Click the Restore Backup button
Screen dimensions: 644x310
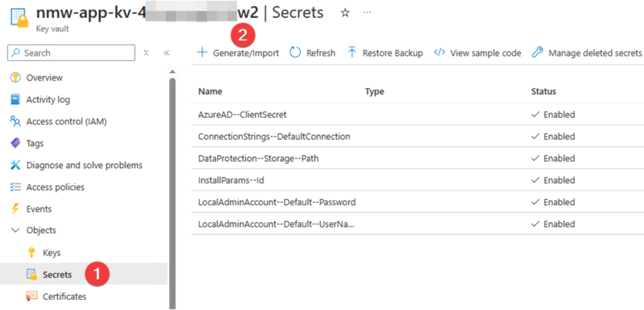tap(393, 53)
